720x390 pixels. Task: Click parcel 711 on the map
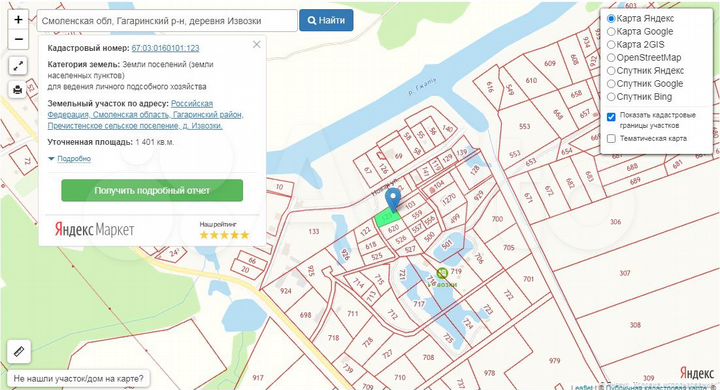[353, 314]
